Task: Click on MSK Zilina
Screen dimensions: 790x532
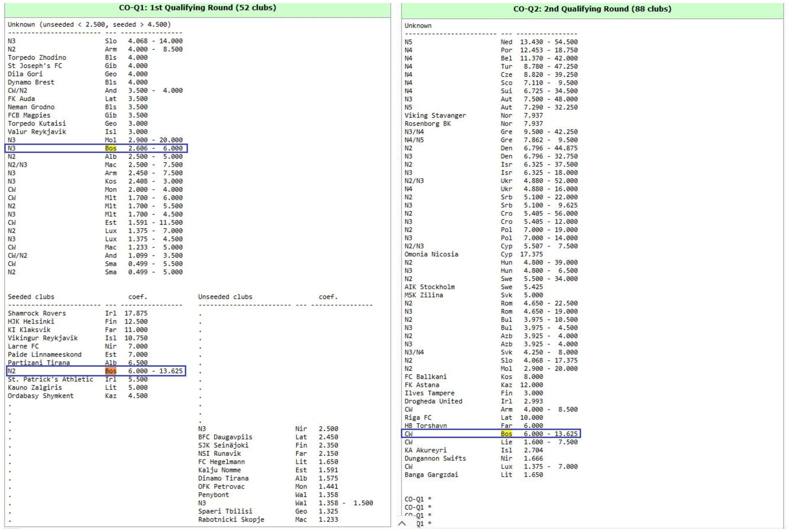Action: point(424,295)
